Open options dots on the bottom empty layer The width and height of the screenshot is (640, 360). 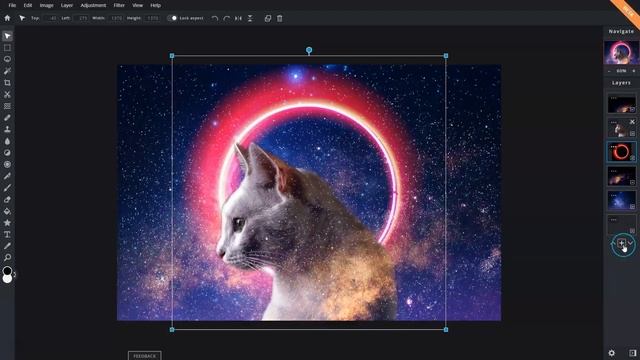[613, 220]
